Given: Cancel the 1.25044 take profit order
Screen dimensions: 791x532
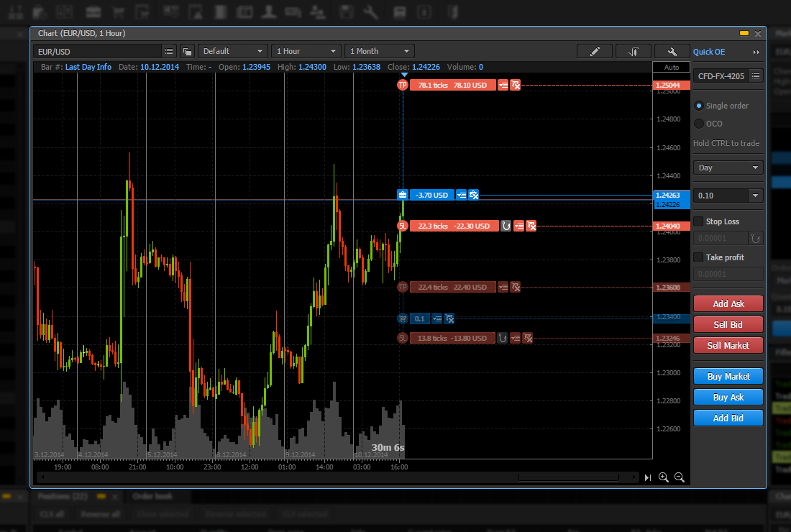Looking at the screenshot, I should pyautogui.click(x=516, y=85).
